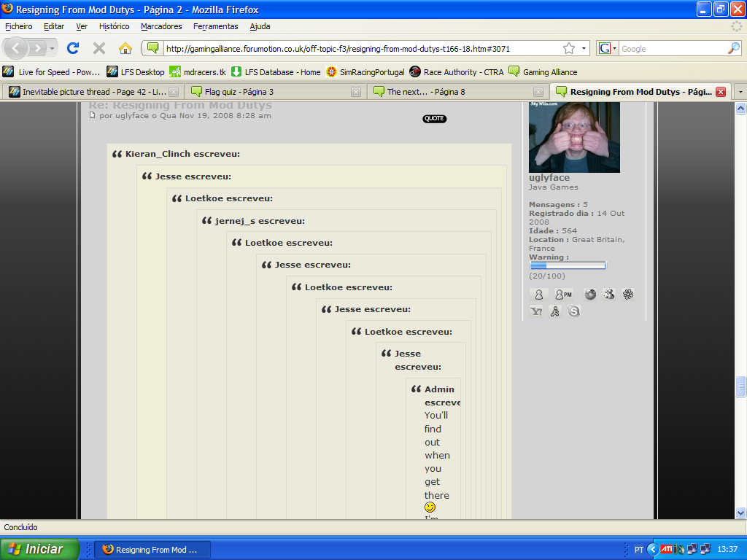Go to the home page icon

click(125, 48)
